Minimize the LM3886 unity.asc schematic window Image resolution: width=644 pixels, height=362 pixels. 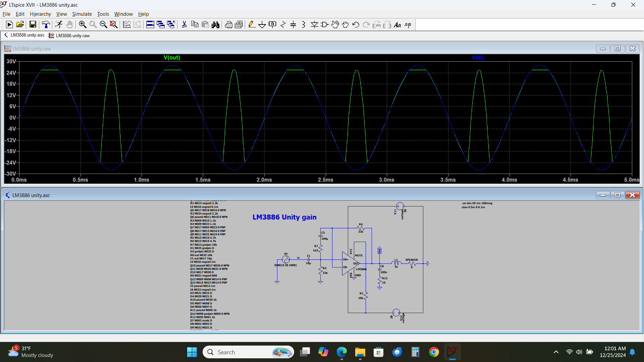click(x=603, y=195)
